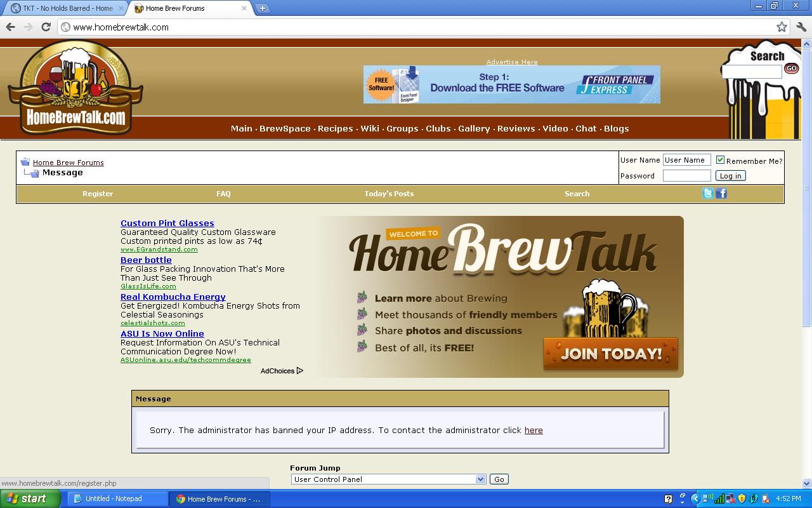Image resolution: width=812 pixels, height=508 pixels.
Task: Click the Advertise Here link
Action: tap(512, 62)
